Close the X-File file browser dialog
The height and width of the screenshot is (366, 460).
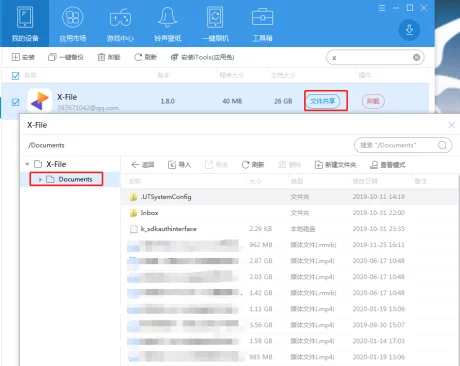[452, 125]
